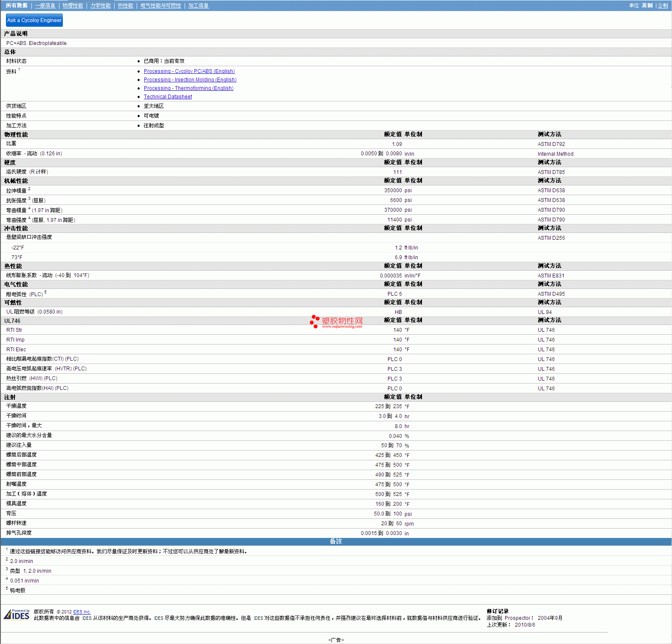Select 英制 units option
Screen dimensions: 672x644
pos(647,6)
